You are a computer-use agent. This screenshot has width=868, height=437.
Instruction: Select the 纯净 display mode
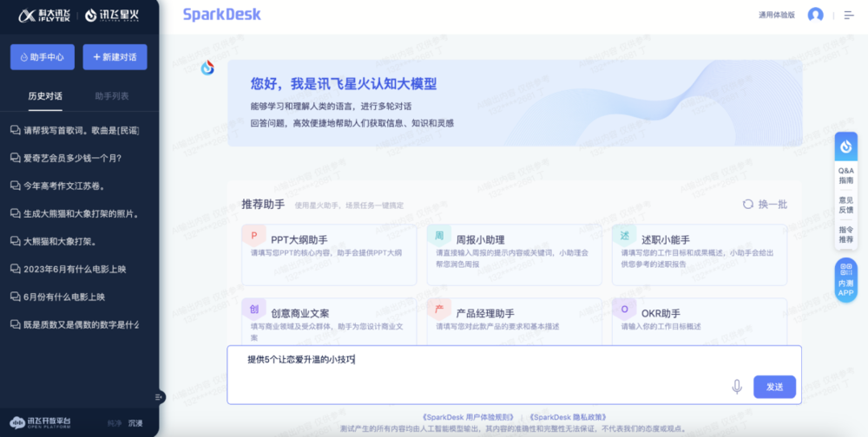(115, 423)
